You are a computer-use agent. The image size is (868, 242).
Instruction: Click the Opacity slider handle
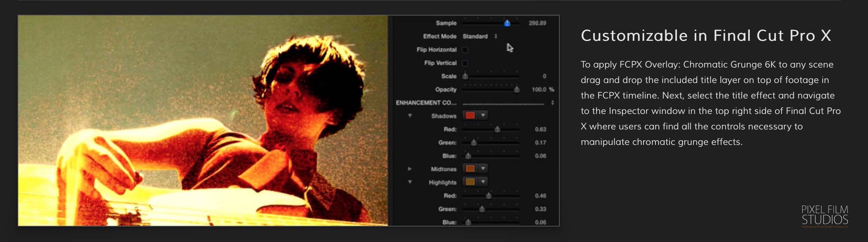517,89
